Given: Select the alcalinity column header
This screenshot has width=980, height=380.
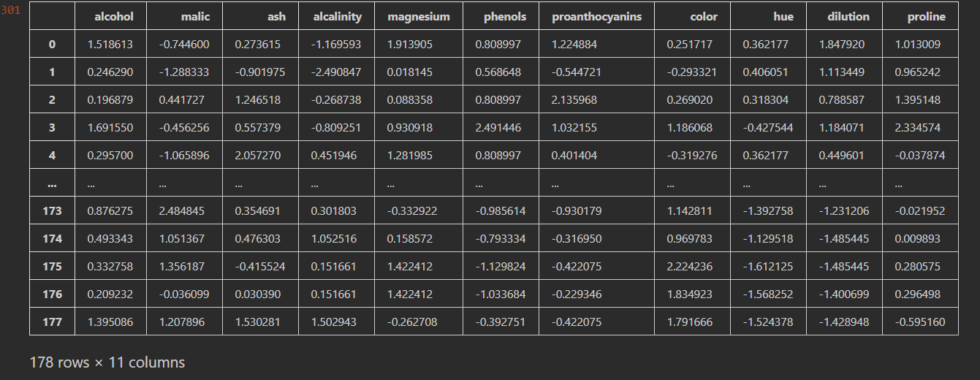Looking at the screenshot, I should [x=337, y=16].
